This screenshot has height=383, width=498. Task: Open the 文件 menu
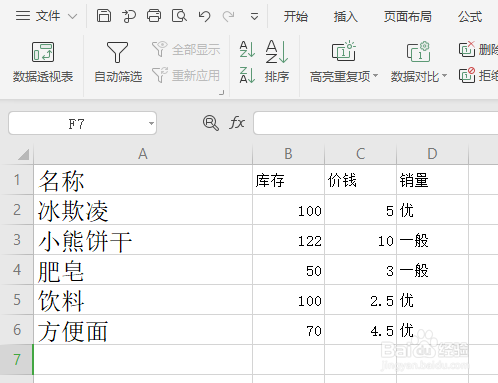pyautogui.click(x=38, y=16)
